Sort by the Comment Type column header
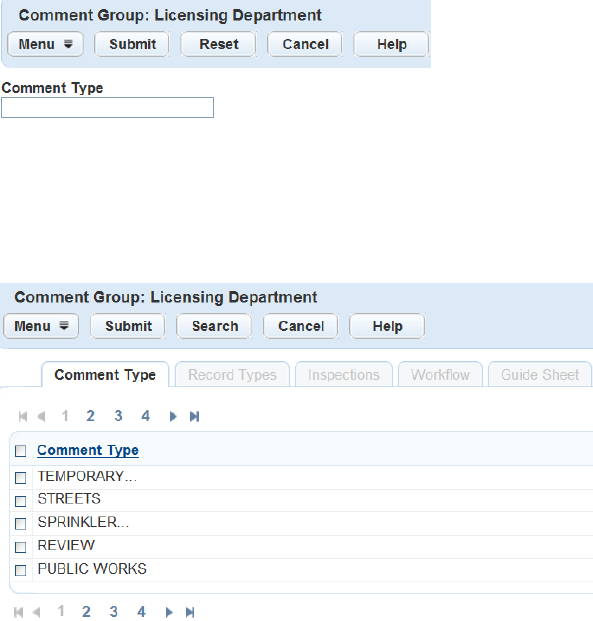593x621 pixels. click(x=88, y=450)
